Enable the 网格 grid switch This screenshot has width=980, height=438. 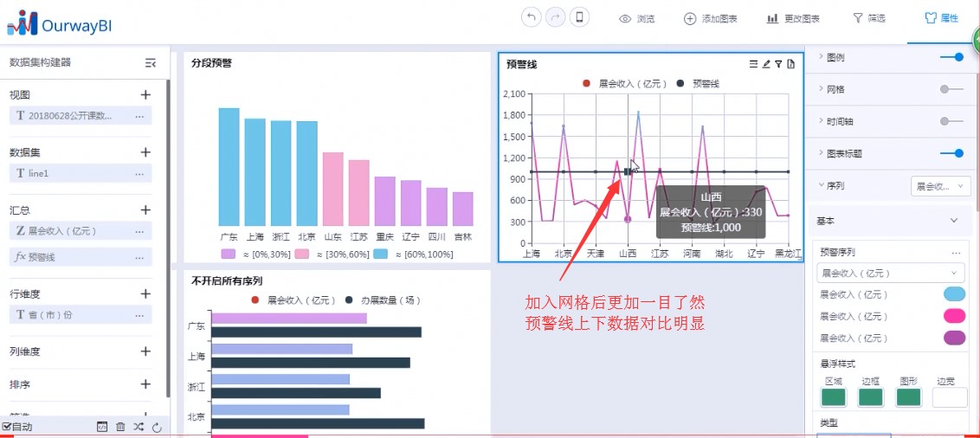click(x=952, y=89)
